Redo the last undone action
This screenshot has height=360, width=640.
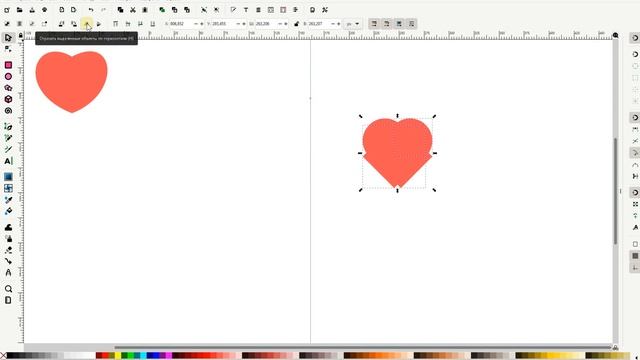pyautogui.click(x=103, y=10)
